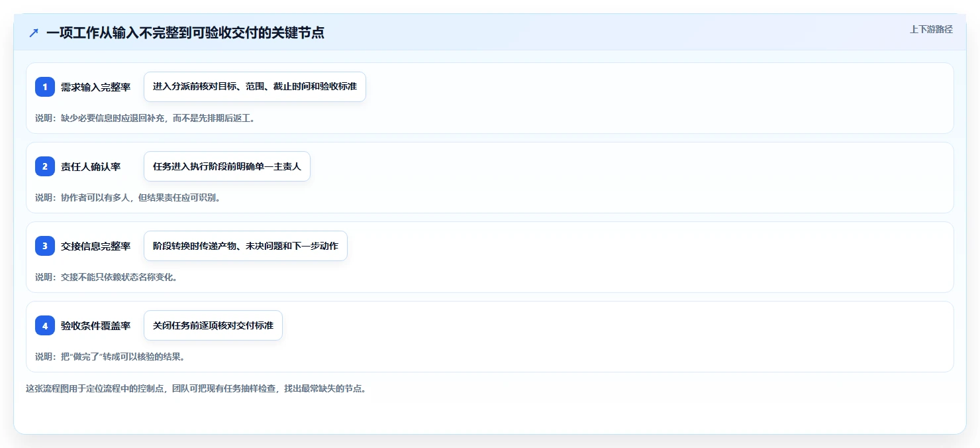This screenshot has height=448, width=980.
Task: Select the 需求输入完整率 heading
Action: [x=95, y=87]
